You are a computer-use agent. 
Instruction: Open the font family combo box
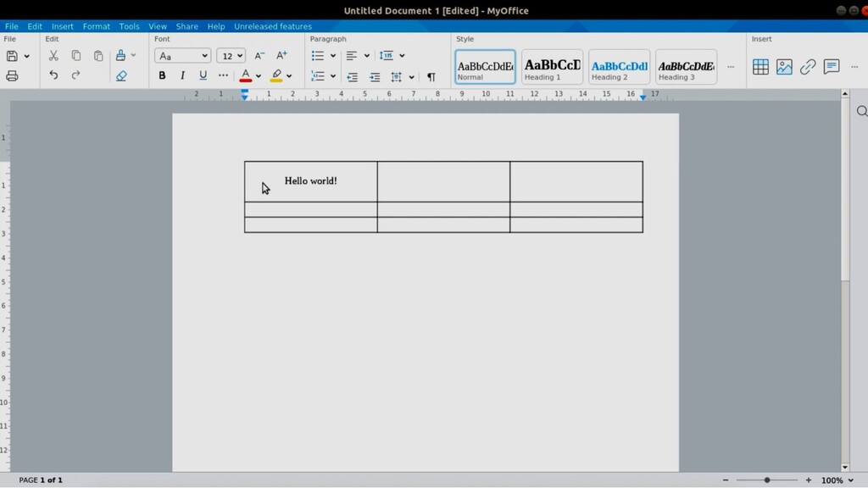[x=182, y=56]
